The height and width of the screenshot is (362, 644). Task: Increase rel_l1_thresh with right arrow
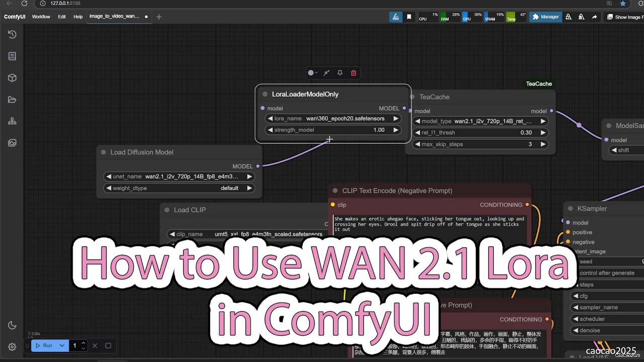pos(543,133)
